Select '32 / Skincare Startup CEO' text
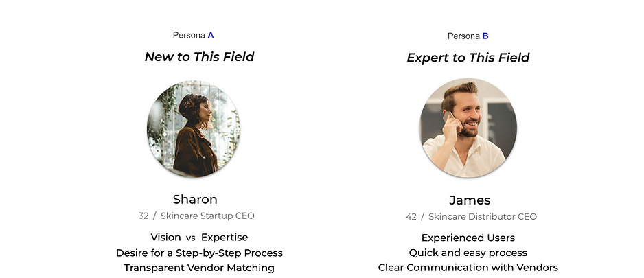Screen dimensions: 644x278 tap(196, 216)
